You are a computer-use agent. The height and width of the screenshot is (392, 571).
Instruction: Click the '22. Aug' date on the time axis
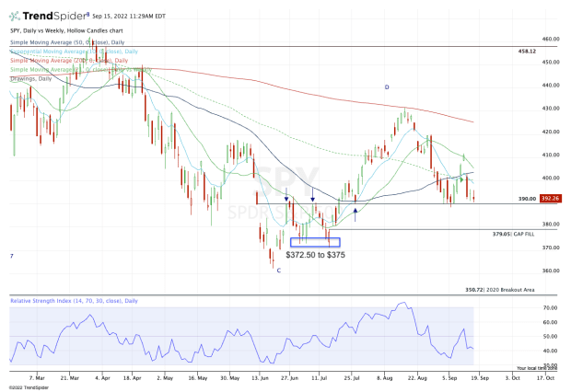tap(417, 378)
